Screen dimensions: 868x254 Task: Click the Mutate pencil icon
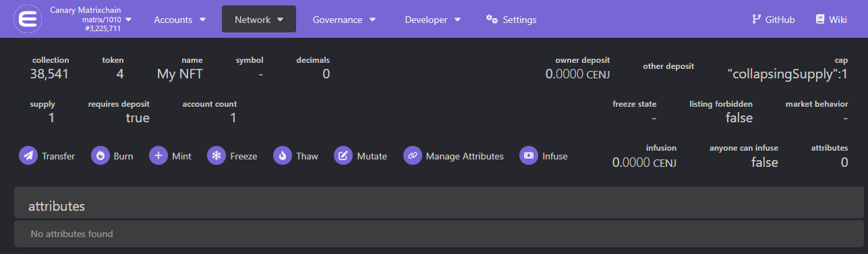(x=343, y=156)
